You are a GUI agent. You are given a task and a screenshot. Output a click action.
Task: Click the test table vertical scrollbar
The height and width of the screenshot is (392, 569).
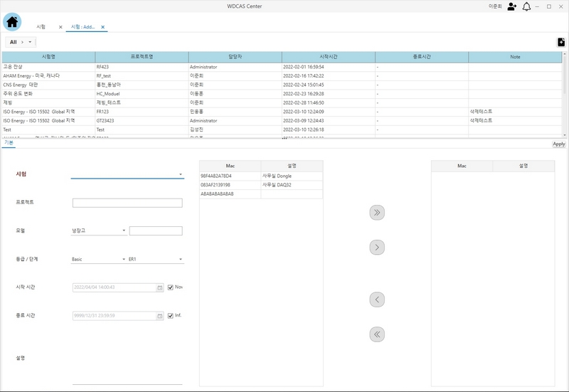pos(565,95)
